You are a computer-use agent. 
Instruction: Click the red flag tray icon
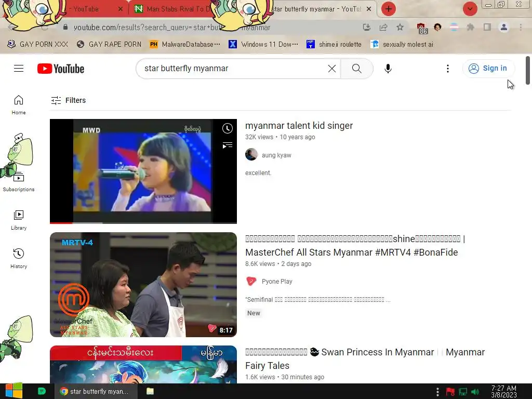pyautogui.click(x=450, y=392)
